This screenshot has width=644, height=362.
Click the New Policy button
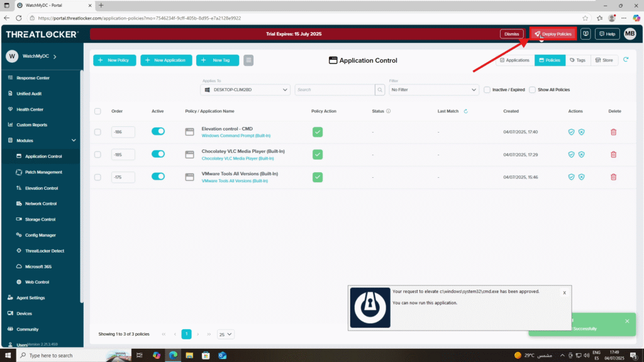114,60
